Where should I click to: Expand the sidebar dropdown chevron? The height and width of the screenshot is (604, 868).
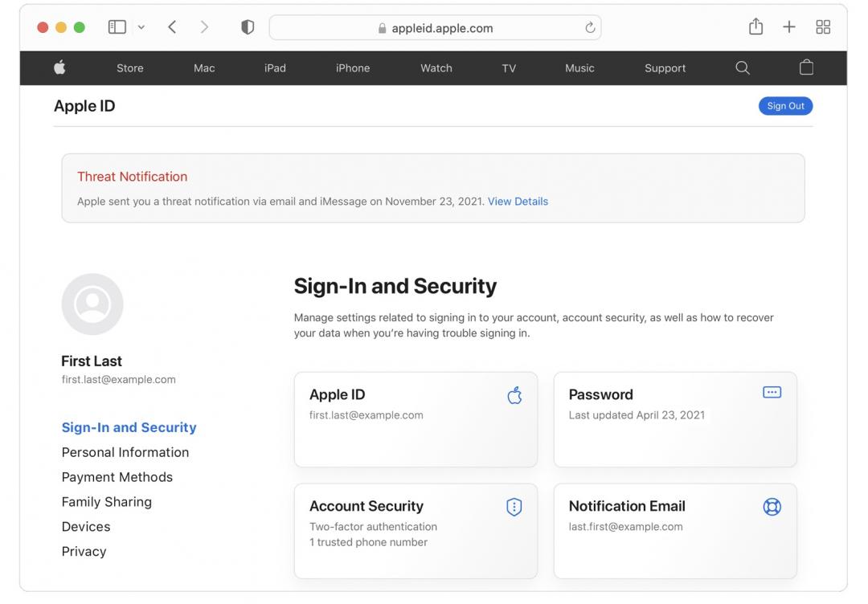click(141, 27)
